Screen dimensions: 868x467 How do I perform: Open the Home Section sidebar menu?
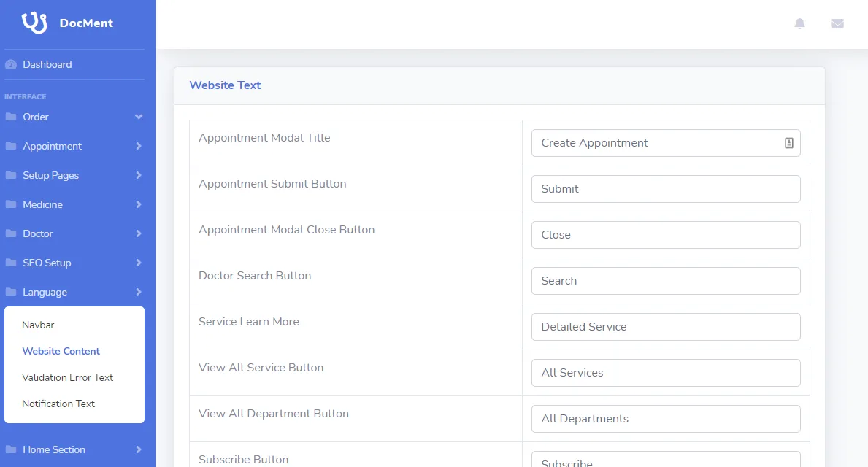74,449
